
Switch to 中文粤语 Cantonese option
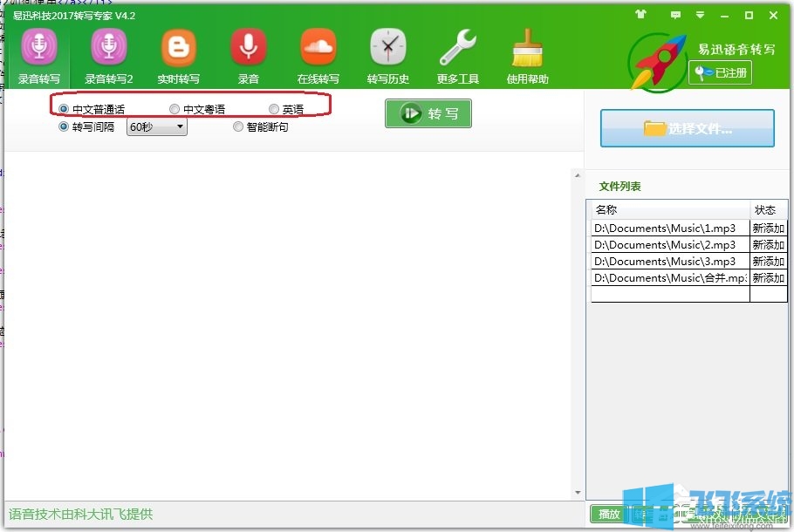(175, 108)
